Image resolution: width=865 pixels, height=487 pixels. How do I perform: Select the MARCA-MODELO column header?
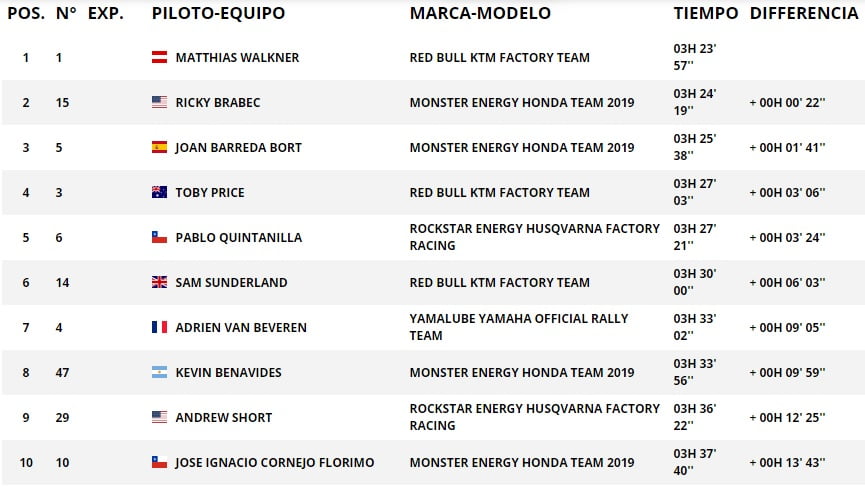(480, 13)
